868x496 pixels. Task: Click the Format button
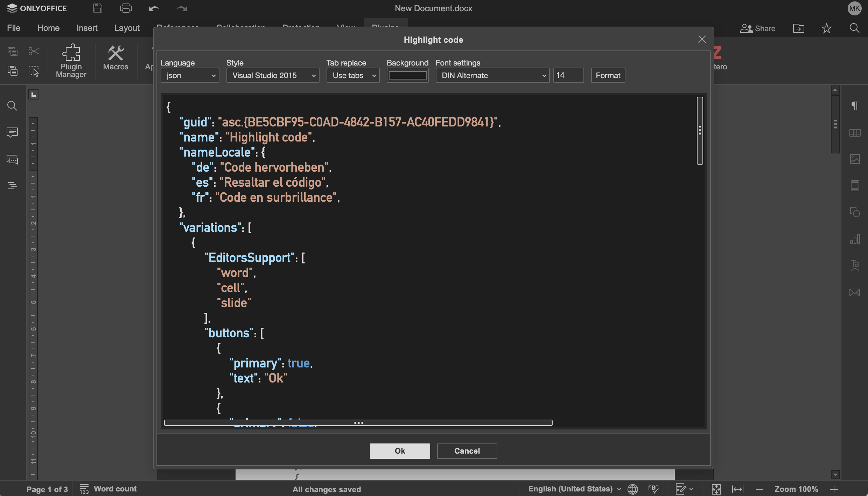608,75
